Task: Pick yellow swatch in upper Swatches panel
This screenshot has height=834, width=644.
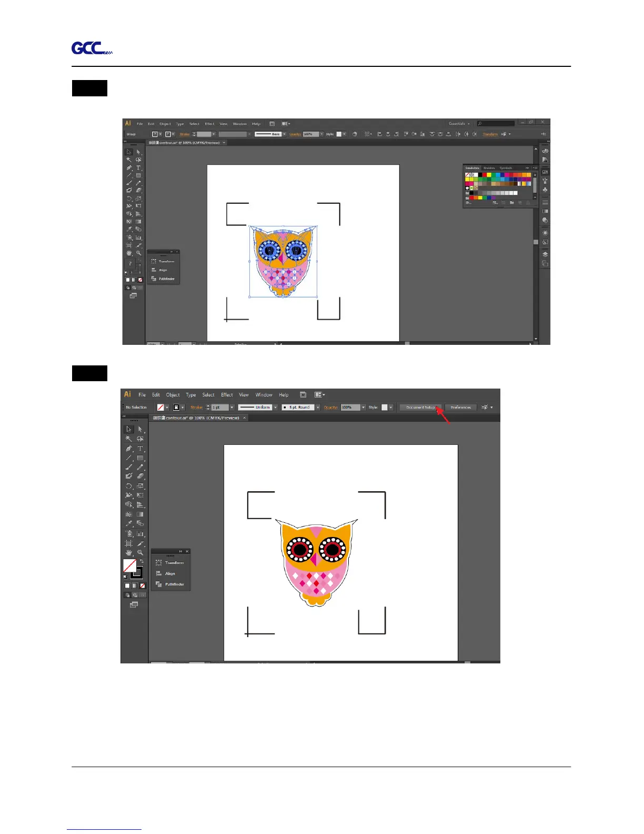Action: pos(489,175)
